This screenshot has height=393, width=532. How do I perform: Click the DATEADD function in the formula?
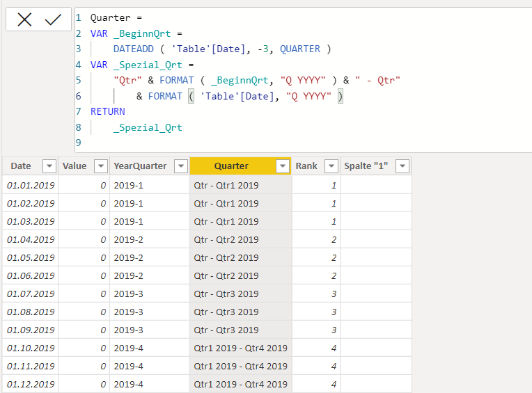click(x=133, y=49)
